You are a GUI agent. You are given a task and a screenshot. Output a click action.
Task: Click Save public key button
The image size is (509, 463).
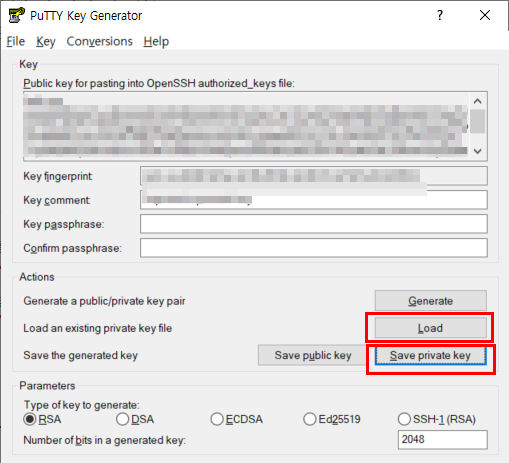[x=313, y=355]
